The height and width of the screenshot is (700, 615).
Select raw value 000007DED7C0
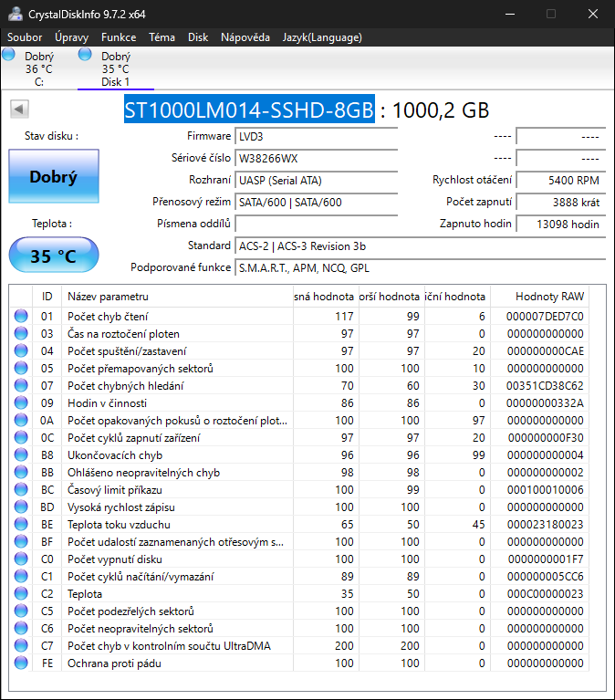pyautogui.click(x=545, y=317)
